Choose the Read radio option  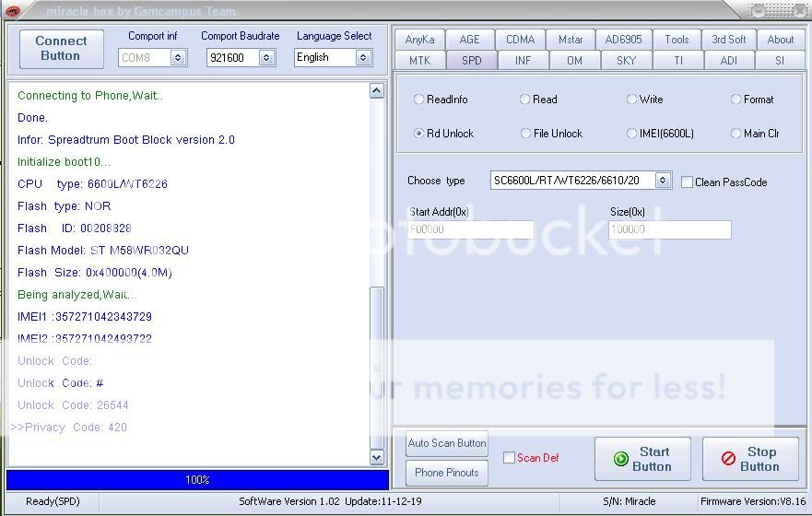pos(538,99)
